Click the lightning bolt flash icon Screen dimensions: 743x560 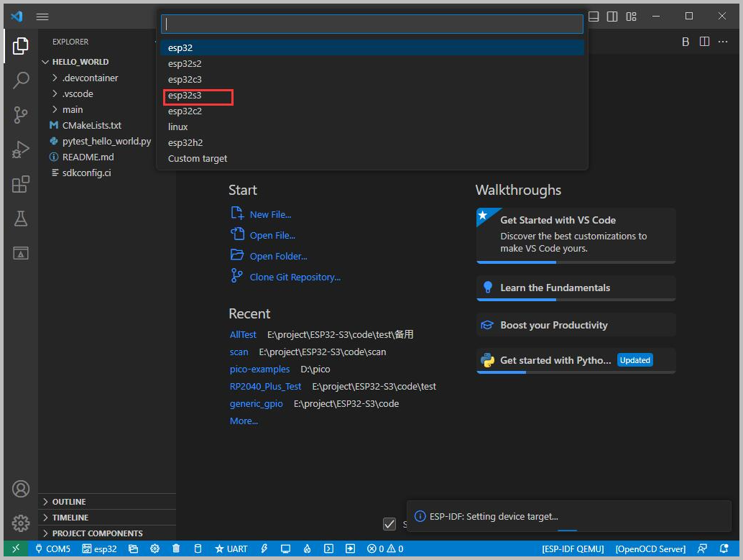pos(264,549)
